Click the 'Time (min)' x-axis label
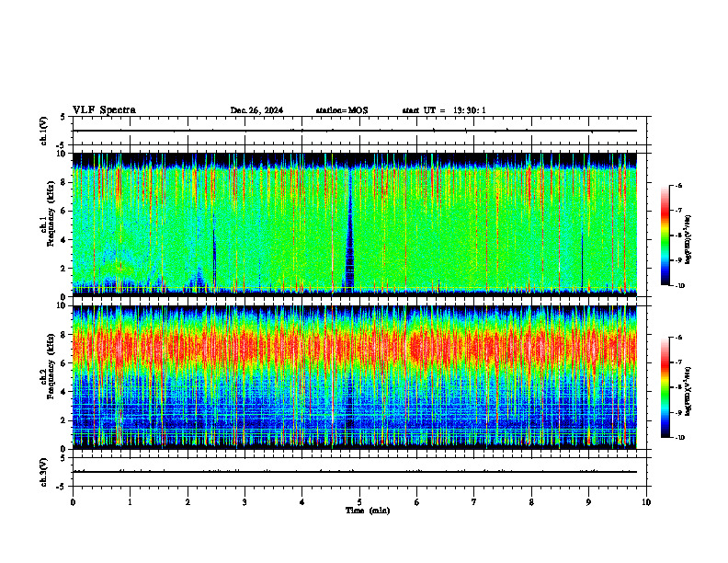 [368, 511]
